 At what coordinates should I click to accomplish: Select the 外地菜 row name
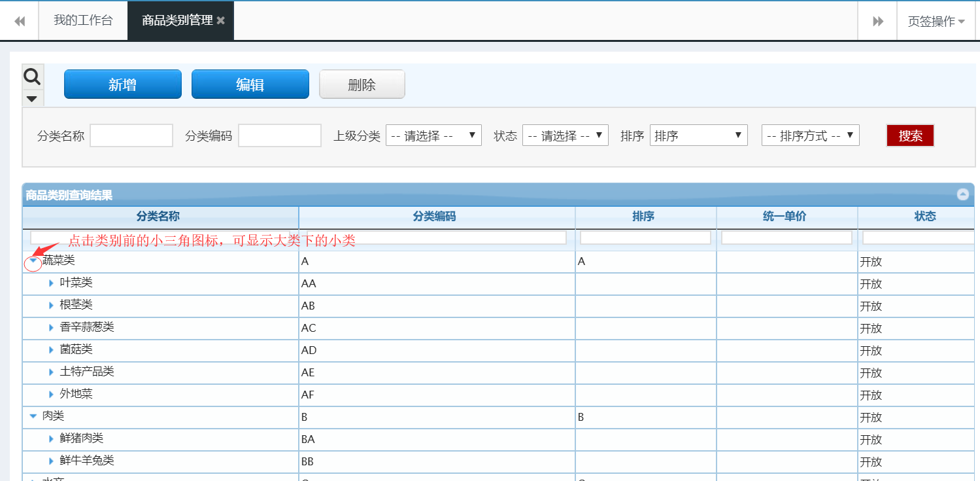coord(76,394)
